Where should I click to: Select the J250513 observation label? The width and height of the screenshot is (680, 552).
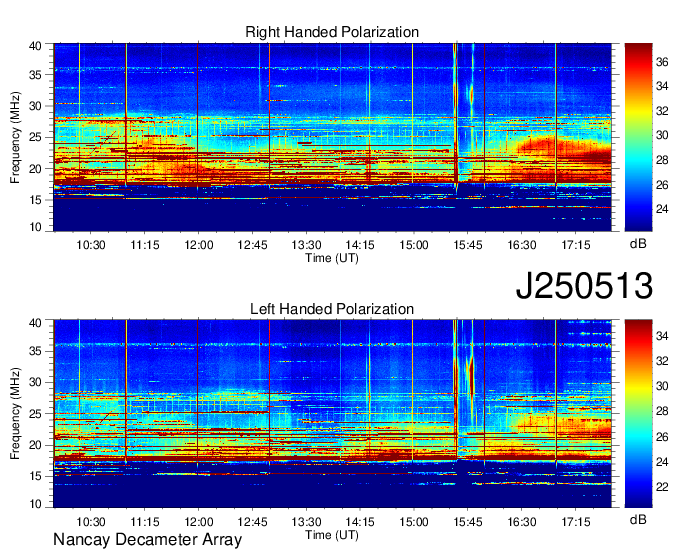(584, 286)
